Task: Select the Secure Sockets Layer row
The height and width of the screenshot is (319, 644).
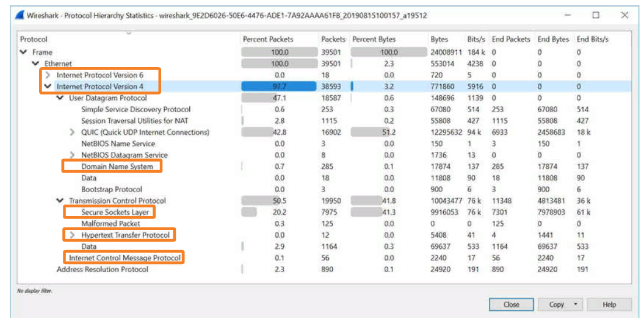Action: click(324, 212)
